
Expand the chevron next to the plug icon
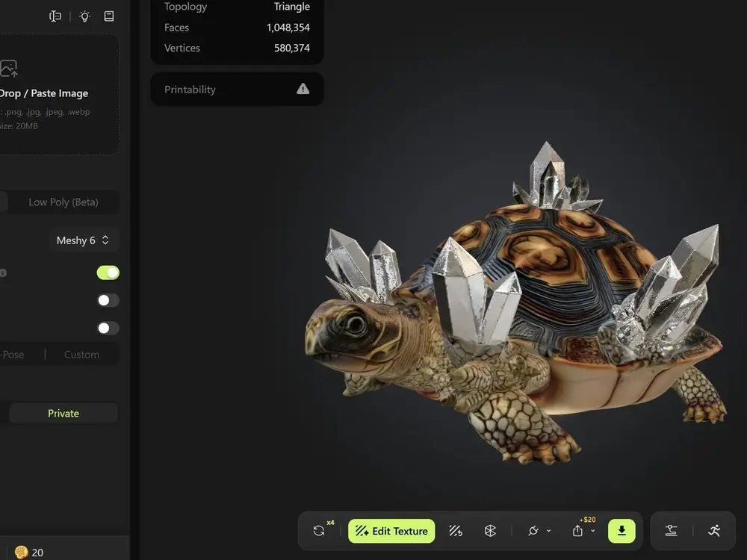[549, 530]
